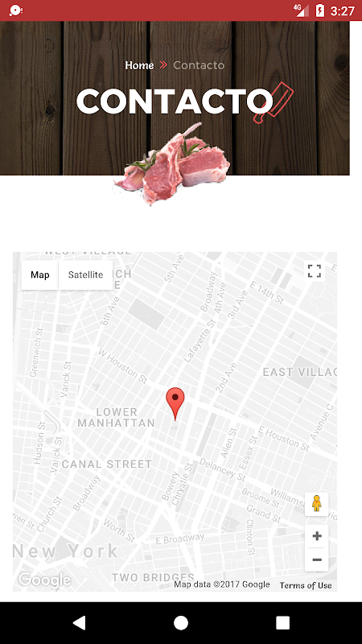Click the meat cuts image
This screenshot has width=362, height=644.
[x=172, y=164]
